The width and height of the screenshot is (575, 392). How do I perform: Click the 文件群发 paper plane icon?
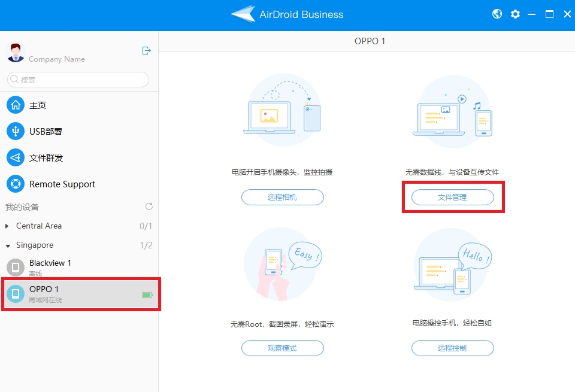pyautogui.click(x=16, y=157)
